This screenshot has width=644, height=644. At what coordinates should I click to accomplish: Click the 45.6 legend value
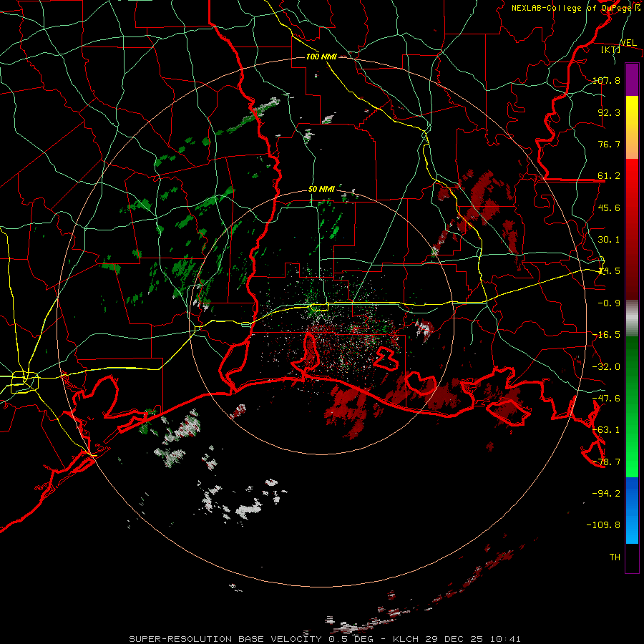coord(609,208)
